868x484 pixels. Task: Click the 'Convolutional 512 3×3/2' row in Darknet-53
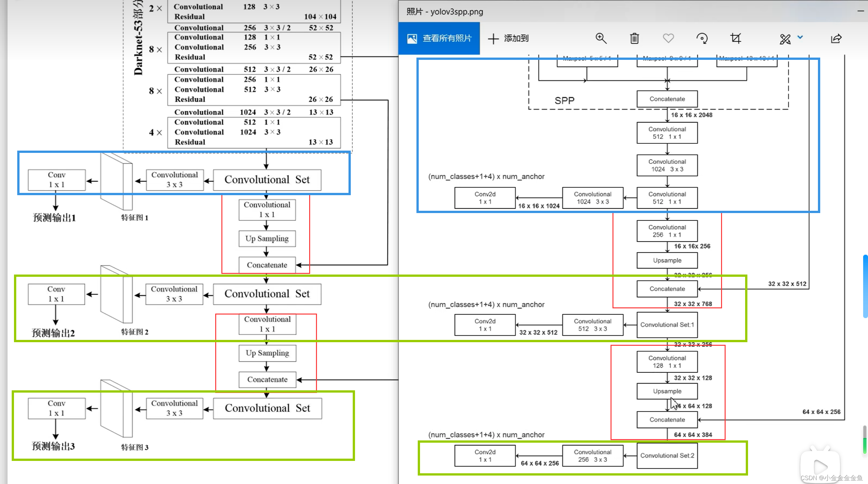[254, 69]
